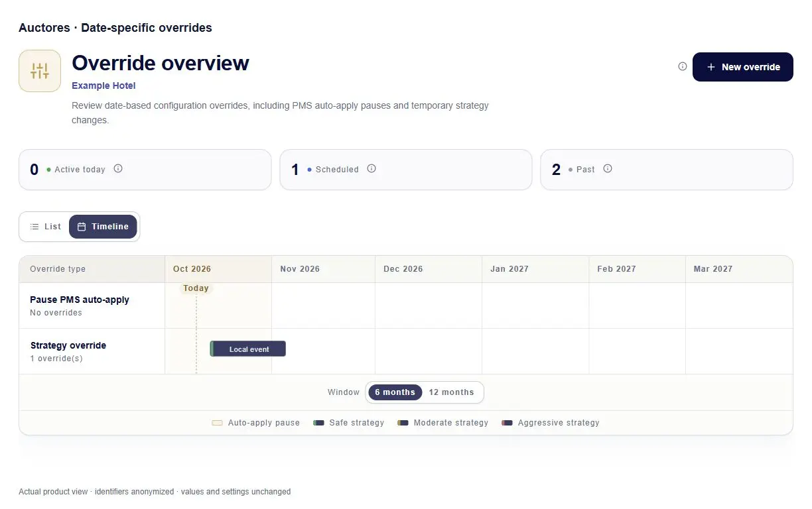Switch to the List view
Viewport: 812px width, 509px height.
pyautogui.click(x=45, y=227)
